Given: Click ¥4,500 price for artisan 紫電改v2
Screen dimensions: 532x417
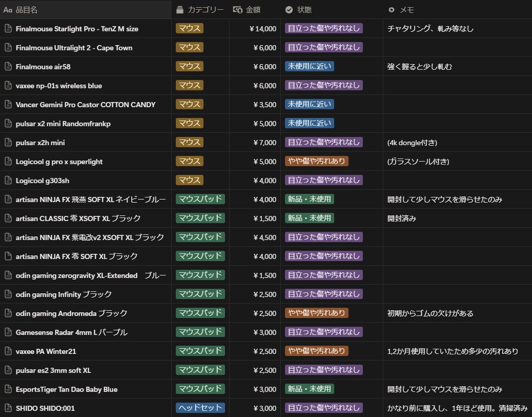Looking at the screenshot, I should point(264,237).
